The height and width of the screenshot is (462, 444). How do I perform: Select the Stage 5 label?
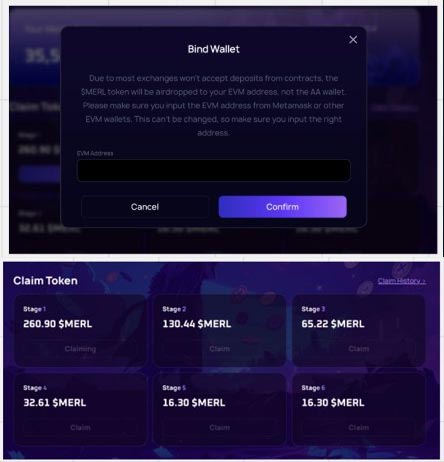[174, 388]
